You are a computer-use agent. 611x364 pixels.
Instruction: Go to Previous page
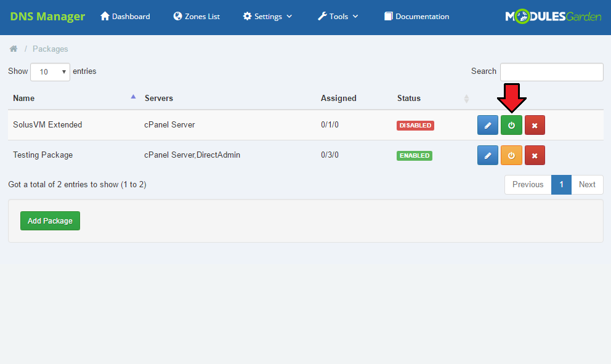528,185
